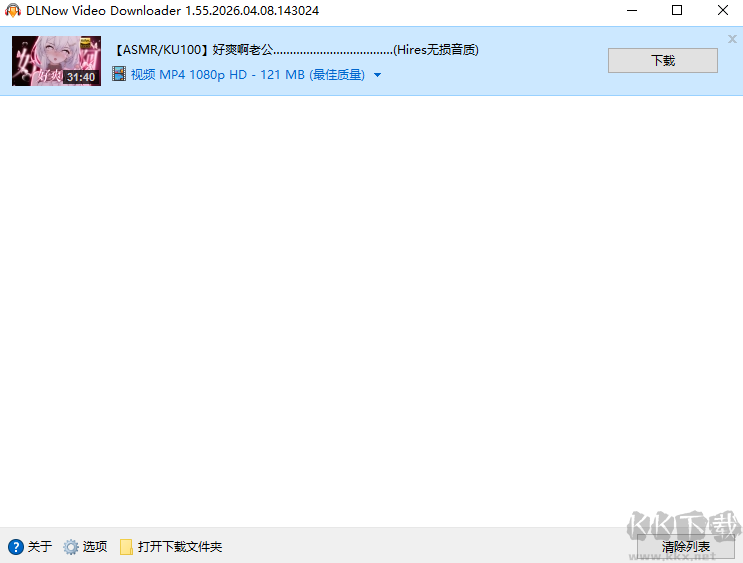Click the video title 【ASMR/KU100】 text
Screen dimensions: 743x563
click(x=297, y=50)
